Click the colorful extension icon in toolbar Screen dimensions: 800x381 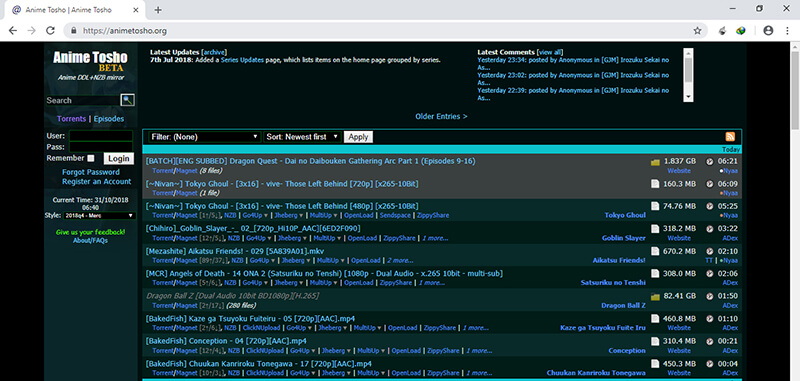point(740,31)
